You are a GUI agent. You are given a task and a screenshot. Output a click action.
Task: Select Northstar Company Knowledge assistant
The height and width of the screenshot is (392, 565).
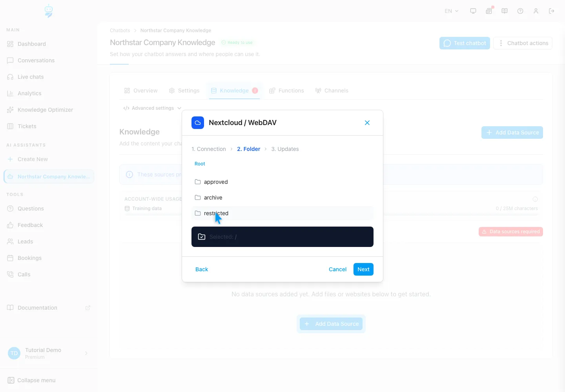(x=49, y=176)
